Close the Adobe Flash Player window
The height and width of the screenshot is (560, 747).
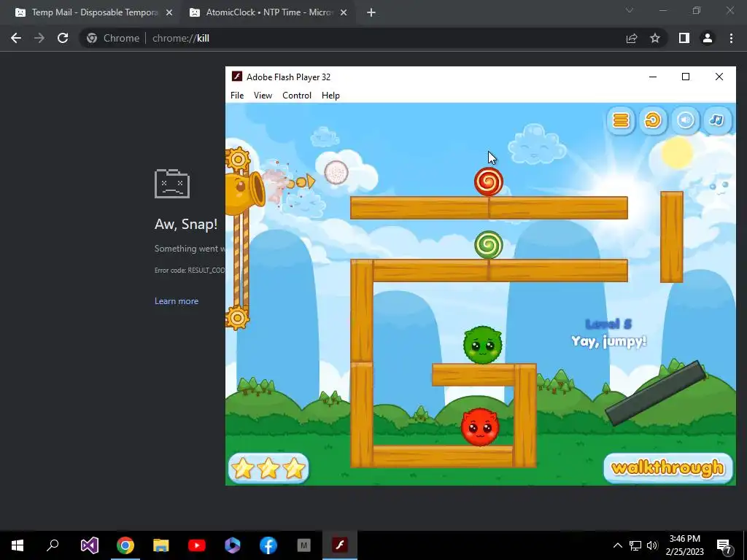719,77
